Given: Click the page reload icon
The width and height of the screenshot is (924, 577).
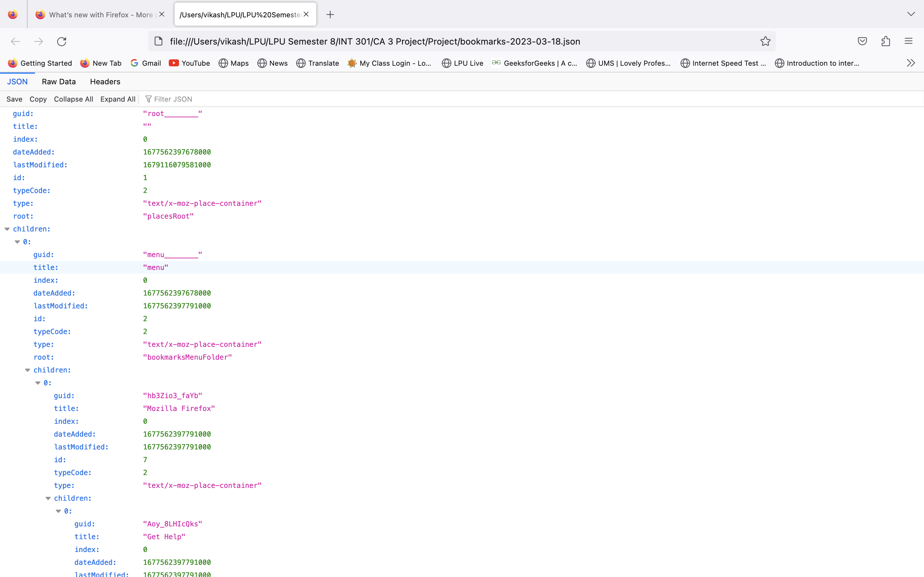Looking at the screenshot, I should pyautogui.click(x=62, y=41).
